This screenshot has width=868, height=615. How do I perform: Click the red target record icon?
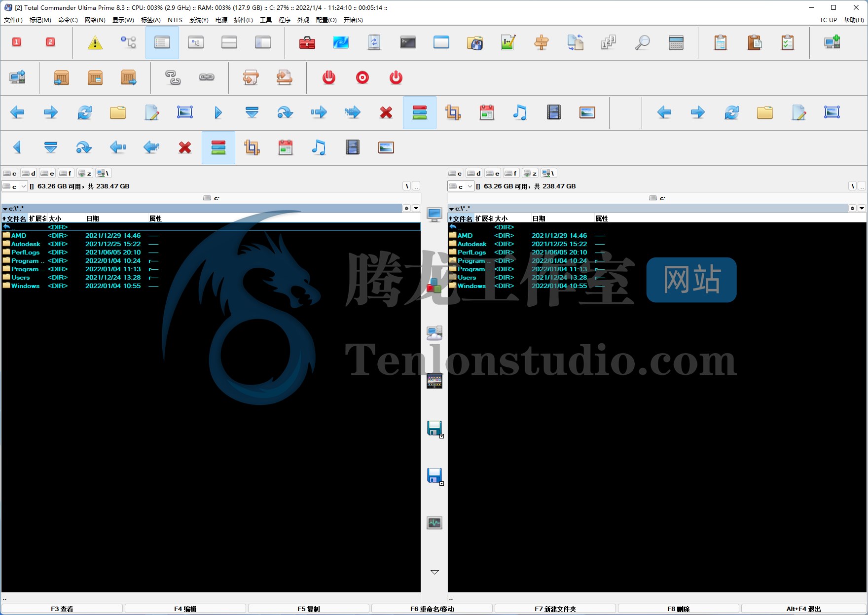(362, 77)
